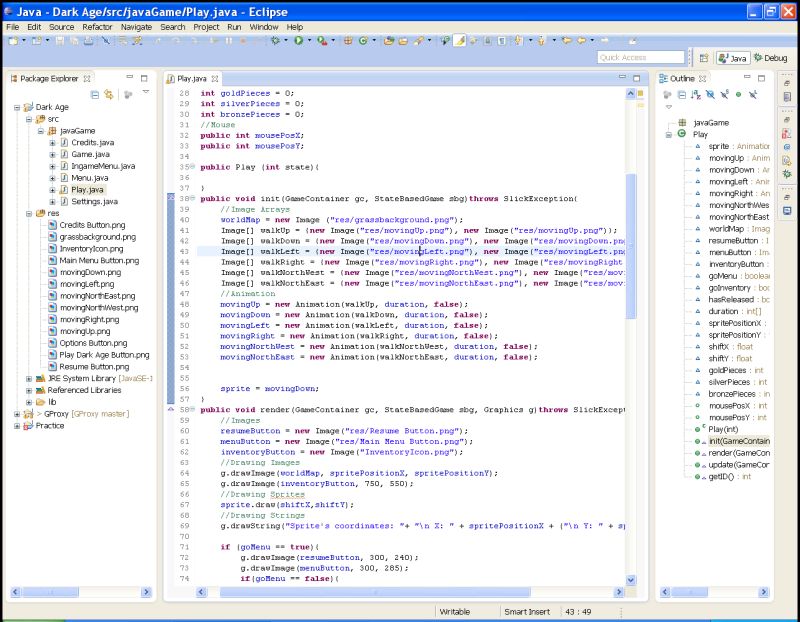Expand the JRE System Library node
This screenshot has width=800, height=622.
(x=28, y=378)
